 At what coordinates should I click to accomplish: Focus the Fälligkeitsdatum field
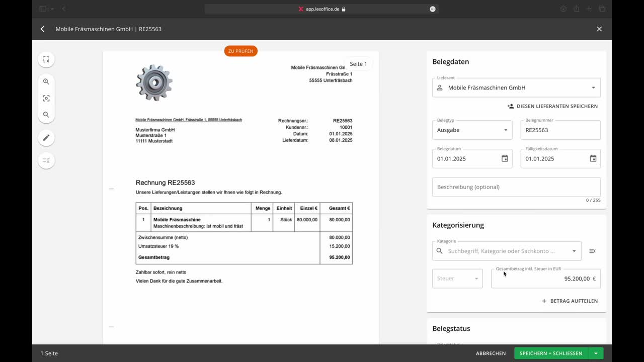tap(560, 158)
